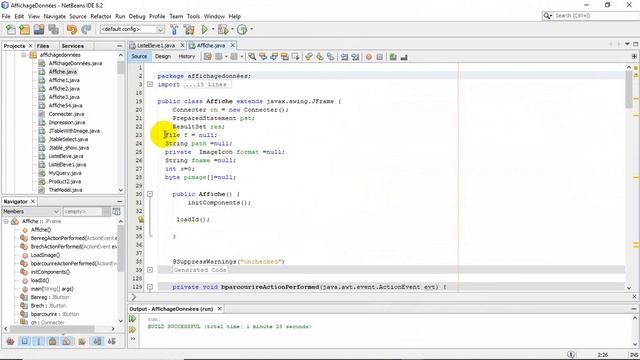Switch to the ListeEleve1.java editor tab
Viewport: 640px width, 360px height.
pyautogui.click(x=156, y=45)
